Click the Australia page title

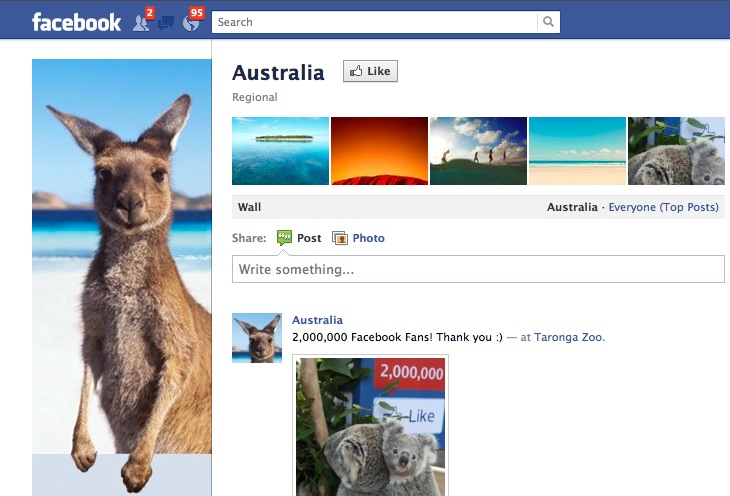click(278, 73)
